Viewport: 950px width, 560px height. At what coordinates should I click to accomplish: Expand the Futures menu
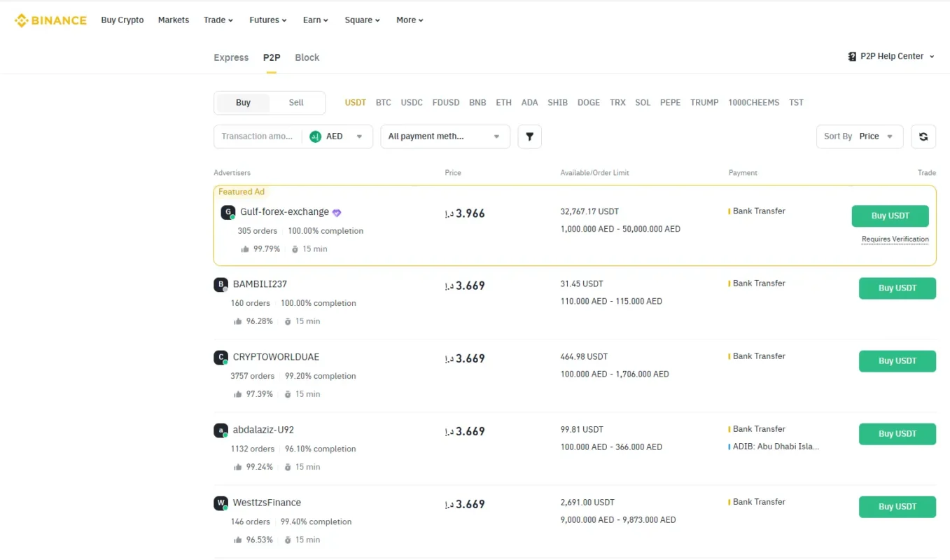coord(268,20)
